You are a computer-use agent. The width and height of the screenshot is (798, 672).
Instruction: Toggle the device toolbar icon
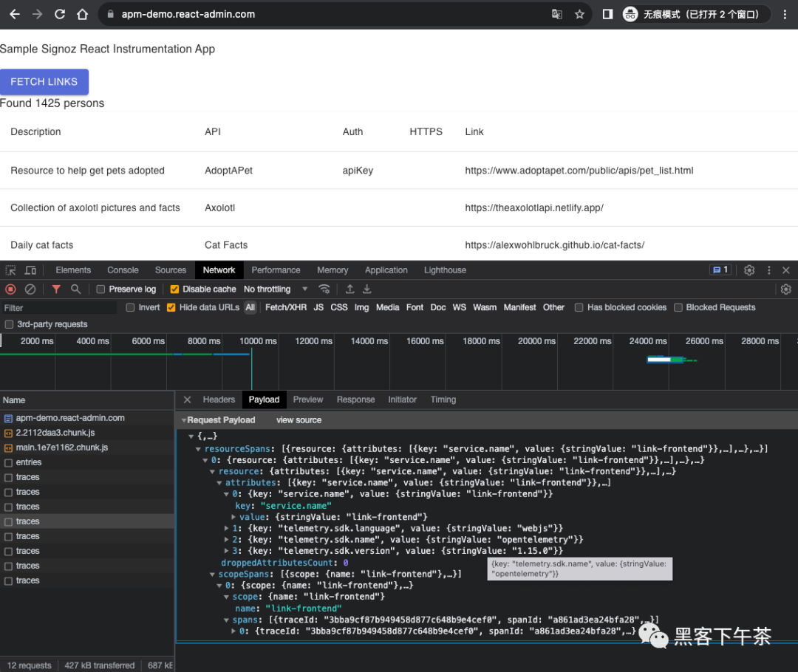point(30,270)
